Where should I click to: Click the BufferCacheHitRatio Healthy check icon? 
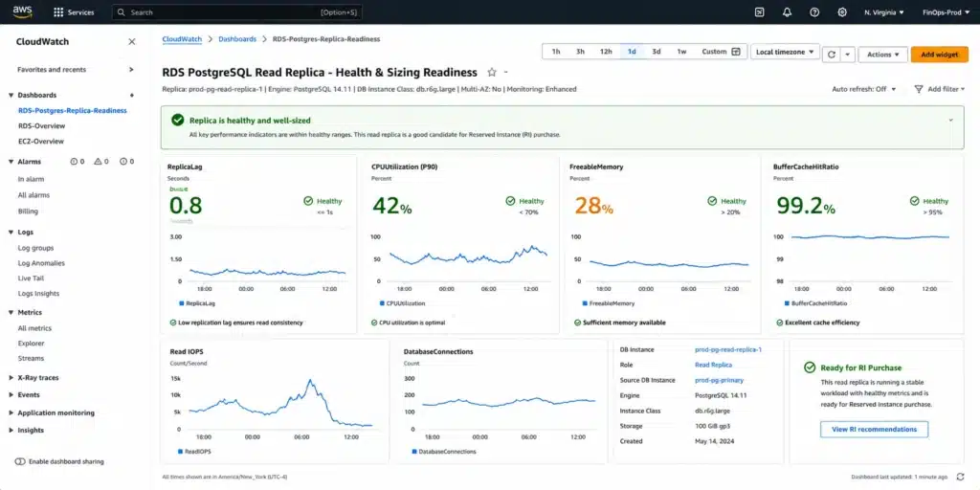click(914, 201)
